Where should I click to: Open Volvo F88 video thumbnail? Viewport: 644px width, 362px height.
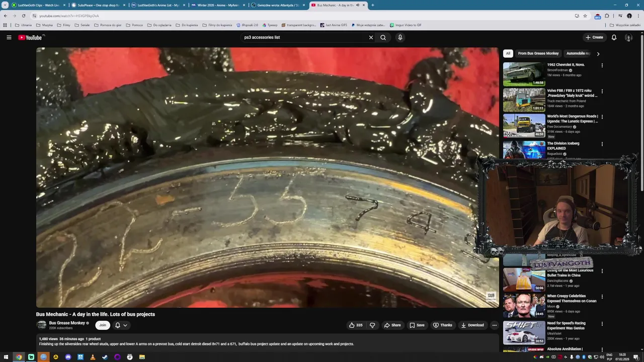click(524, 100)
